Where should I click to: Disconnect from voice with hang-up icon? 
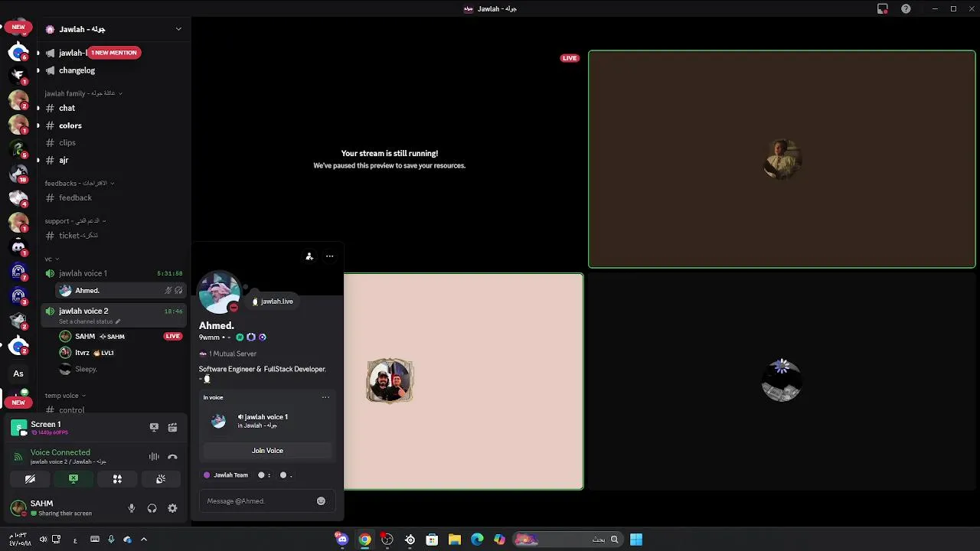coord(172,457)
